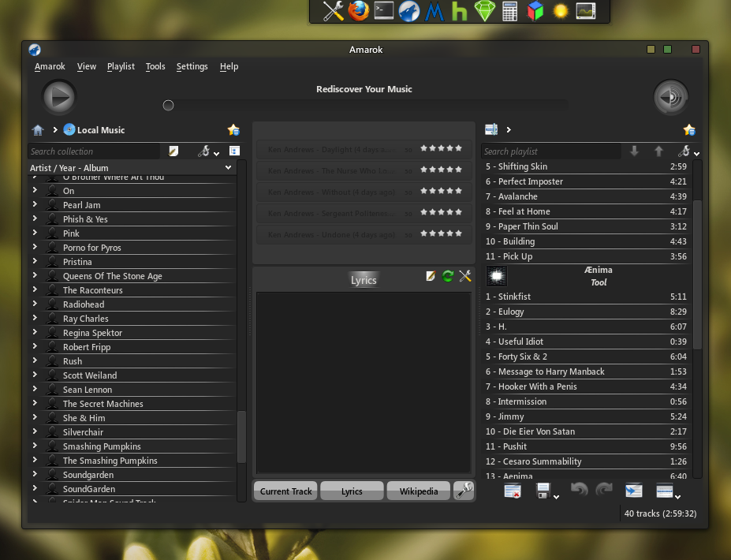Select Ray Charles in collection
Viewport: 731px width, 560px height.
click(x=86, y=319)
